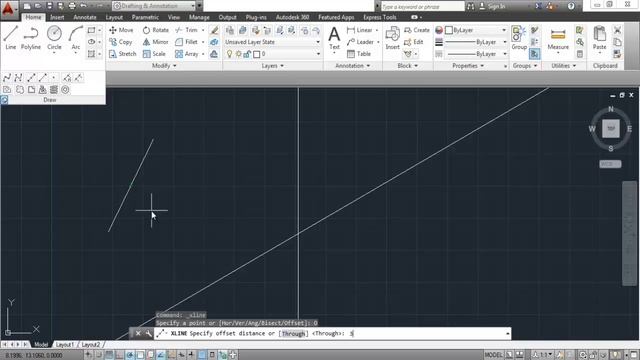Select the Circle tool
The image size is (640, 360).
(54, 38)
